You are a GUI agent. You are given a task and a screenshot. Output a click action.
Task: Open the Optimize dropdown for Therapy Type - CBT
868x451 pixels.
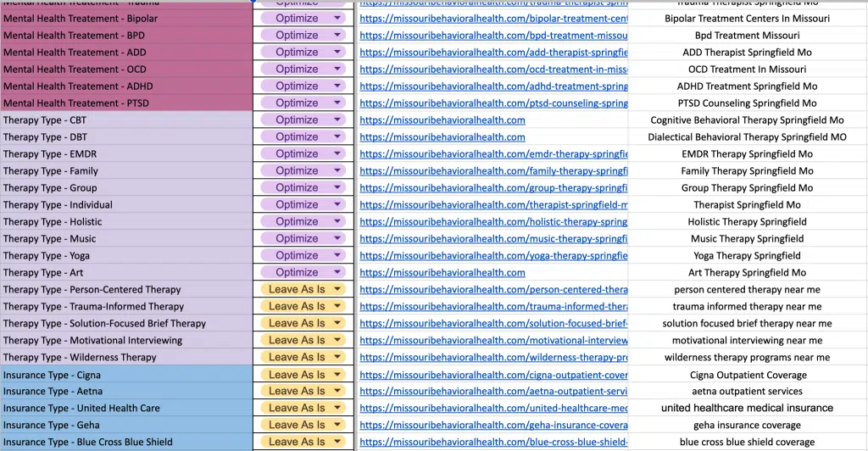point(338,120)
